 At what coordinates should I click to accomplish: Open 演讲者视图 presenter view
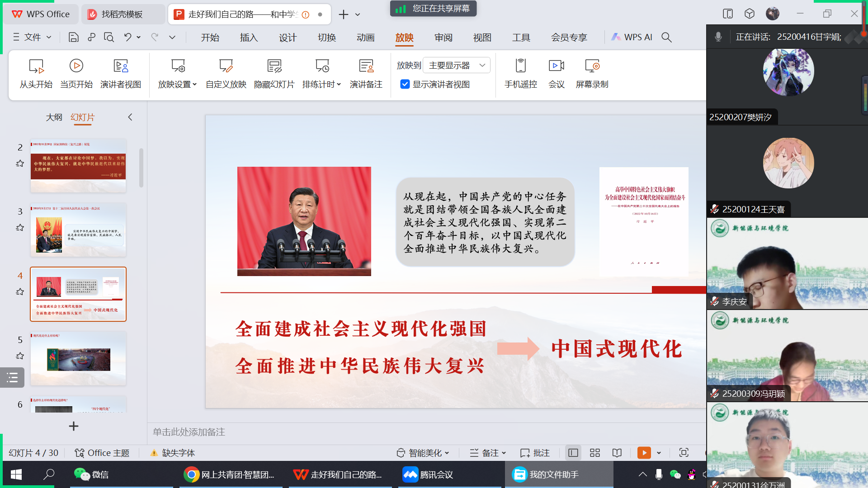click(120, 67)
